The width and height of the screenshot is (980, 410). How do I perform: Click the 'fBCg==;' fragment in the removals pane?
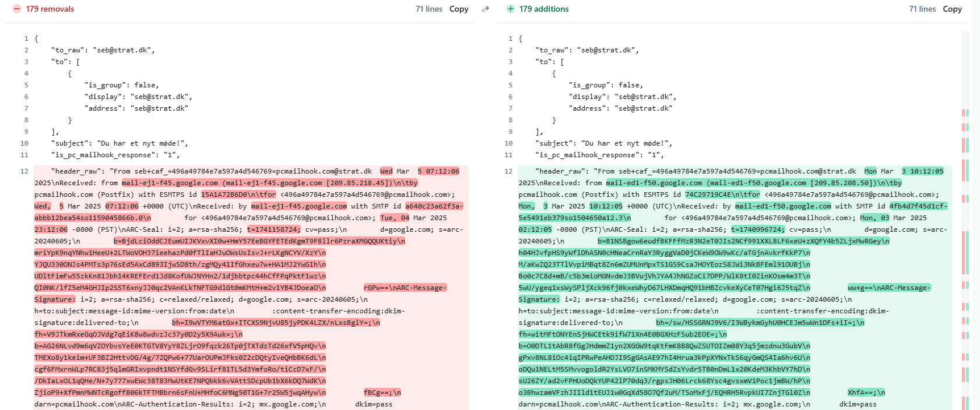pyautogui.click(x=382, y=393)
